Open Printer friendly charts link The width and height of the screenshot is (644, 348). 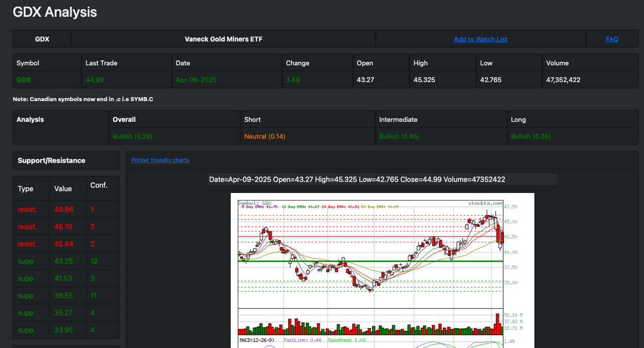pyautogui.click(x=160, y=160)
